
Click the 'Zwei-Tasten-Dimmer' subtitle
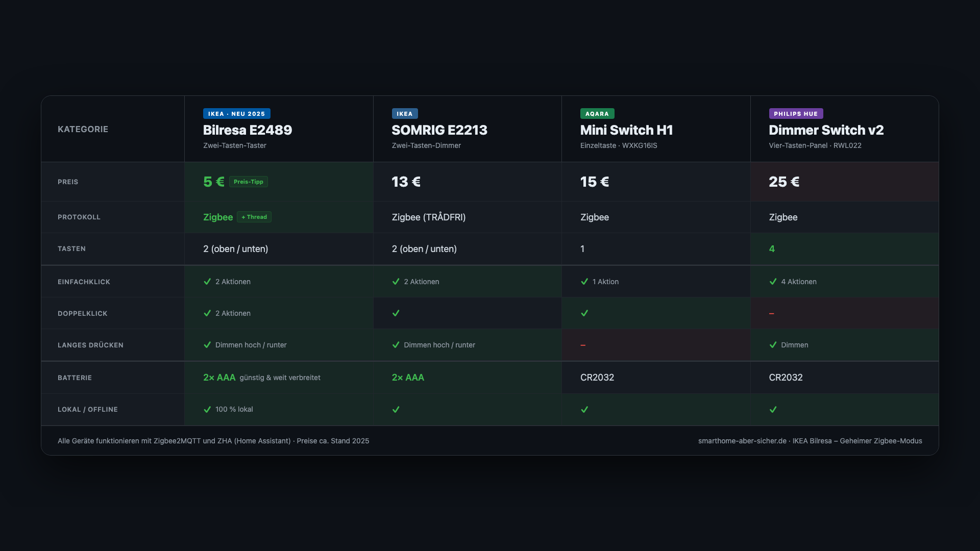426,145
